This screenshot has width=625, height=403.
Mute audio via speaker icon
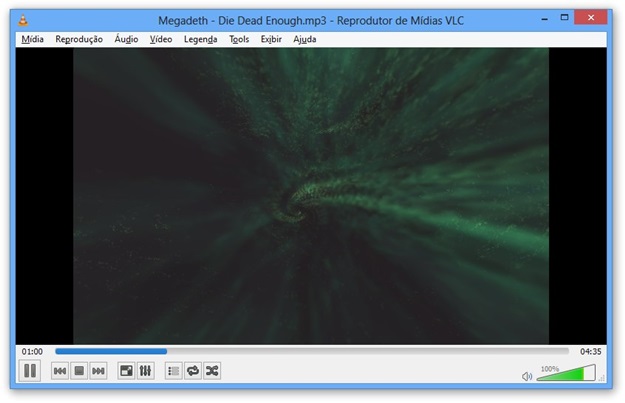click(x=527, y=376)
